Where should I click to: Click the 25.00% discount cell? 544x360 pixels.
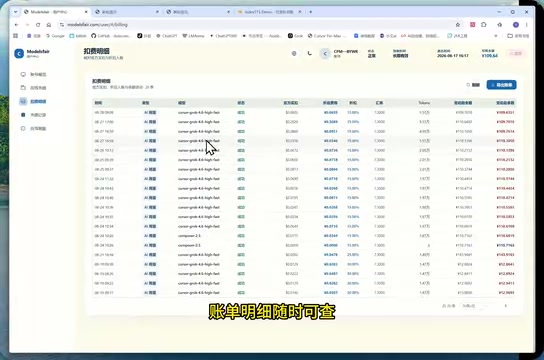353,255
